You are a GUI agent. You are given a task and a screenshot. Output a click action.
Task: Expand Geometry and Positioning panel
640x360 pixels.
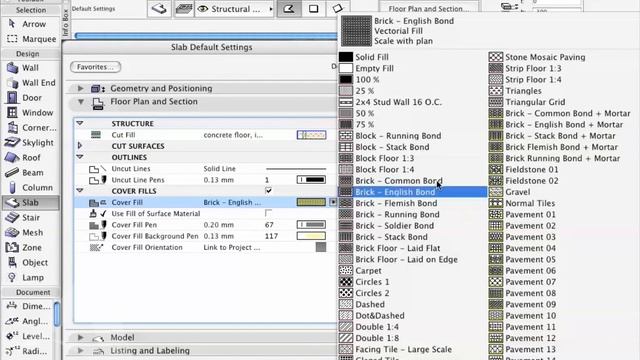80,88
